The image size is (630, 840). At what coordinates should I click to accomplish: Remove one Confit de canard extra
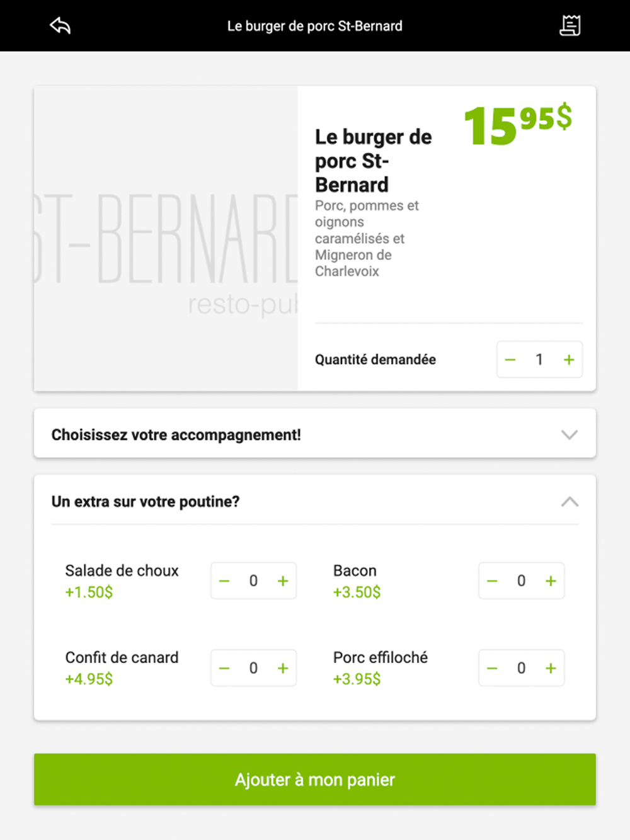point(224,668)
